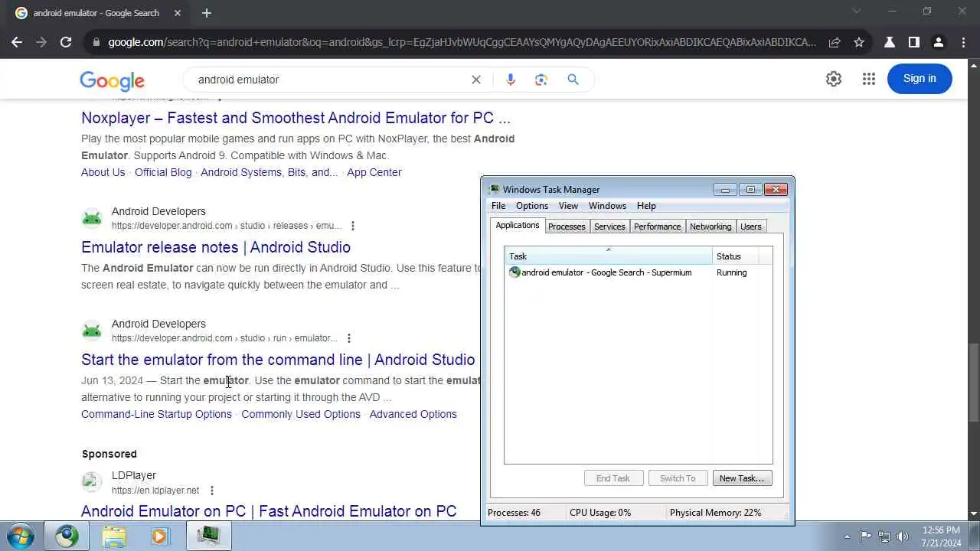Open the taskbar clock showing 12:56 PM
This screenshot has height=551, width=980.
point(941,536)
